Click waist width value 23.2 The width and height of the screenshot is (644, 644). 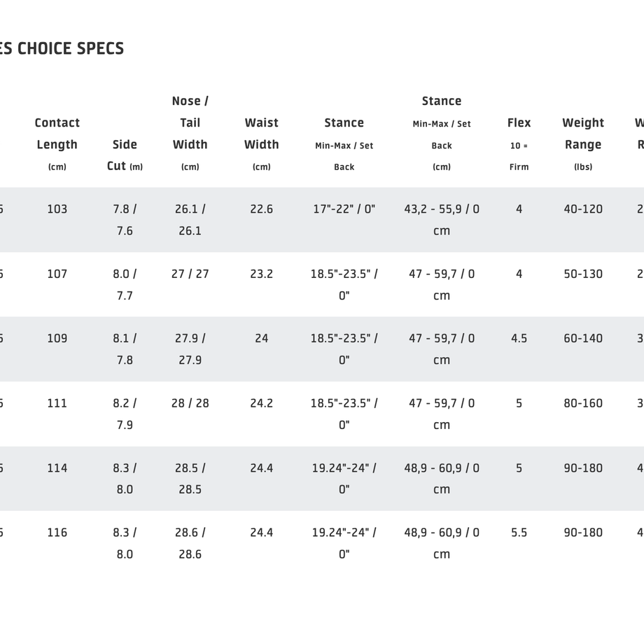262,274
